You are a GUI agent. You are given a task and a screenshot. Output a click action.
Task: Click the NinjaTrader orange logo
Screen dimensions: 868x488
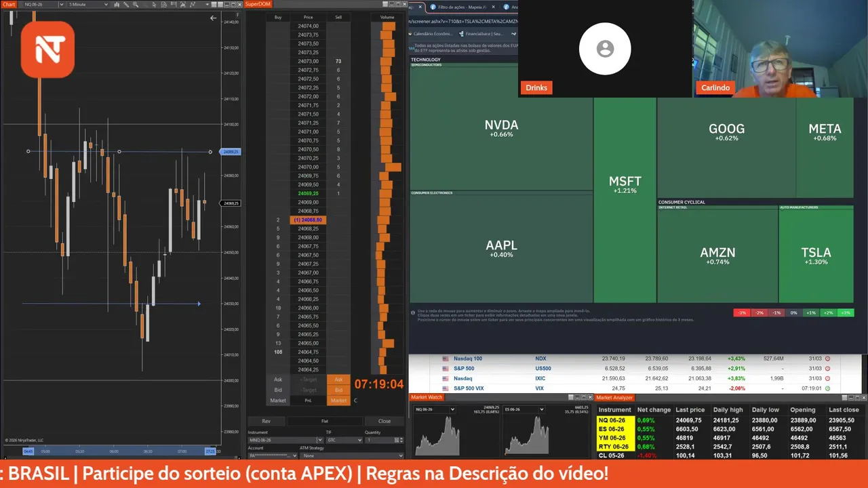pos(47,49)
